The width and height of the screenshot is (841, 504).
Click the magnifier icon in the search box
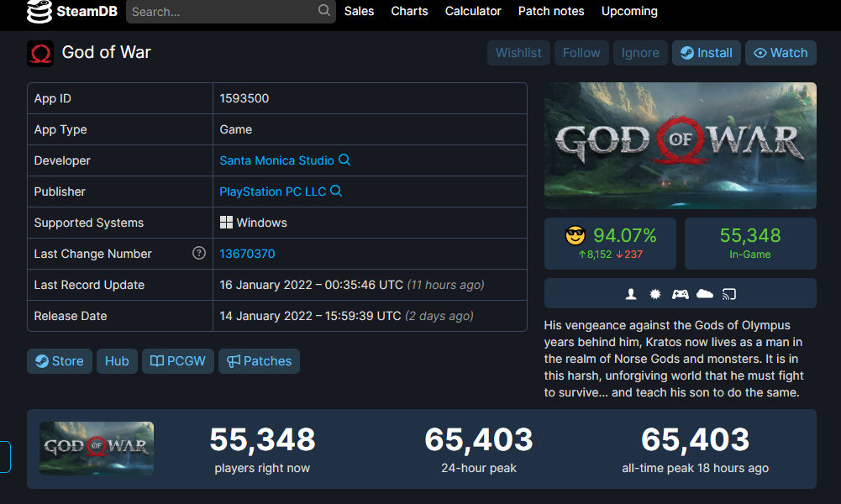tap(324, 10)
